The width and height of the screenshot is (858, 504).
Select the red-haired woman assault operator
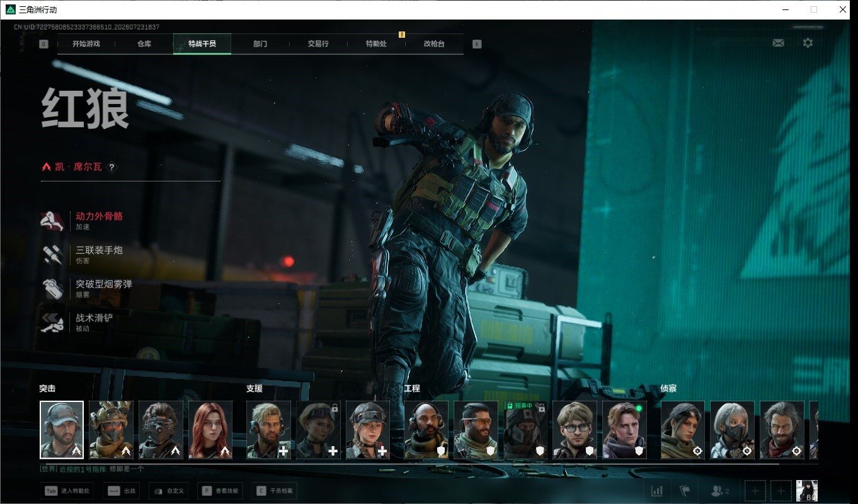tap(210, 430)
